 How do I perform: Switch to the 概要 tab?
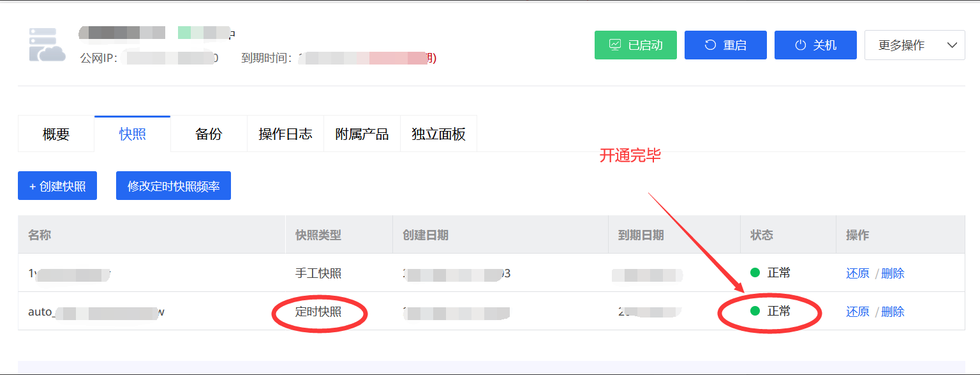pyautogui.click(x=56, y=134)
